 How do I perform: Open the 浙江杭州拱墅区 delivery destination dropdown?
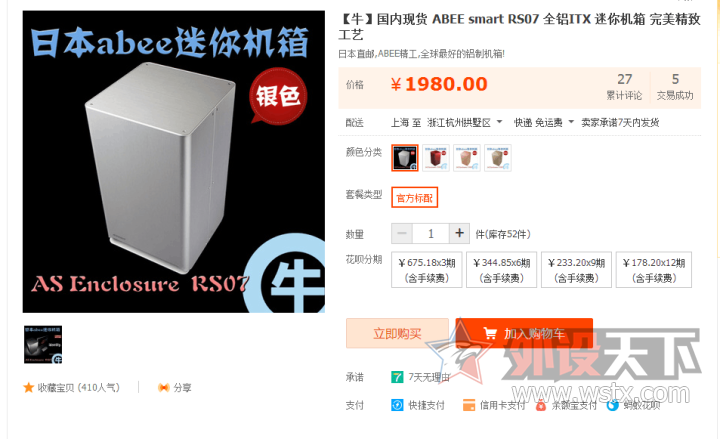pyautogui.click(x=464, y=123)
